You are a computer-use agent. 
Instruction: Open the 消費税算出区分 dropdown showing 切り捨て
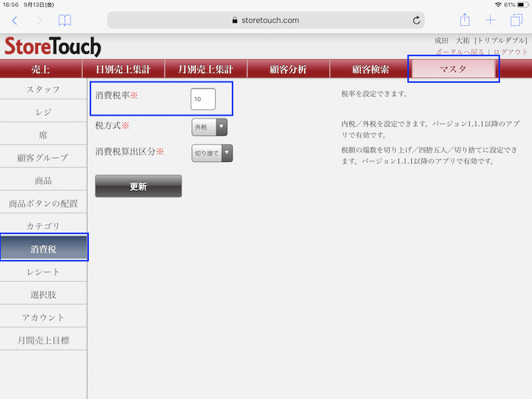(211, 154)
